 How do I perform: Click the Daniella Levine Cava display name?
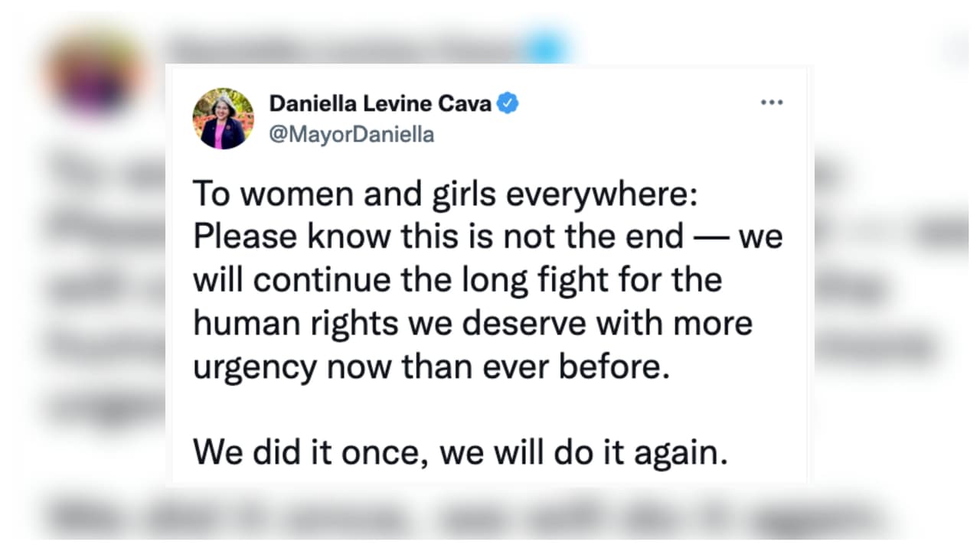point(380,103)
